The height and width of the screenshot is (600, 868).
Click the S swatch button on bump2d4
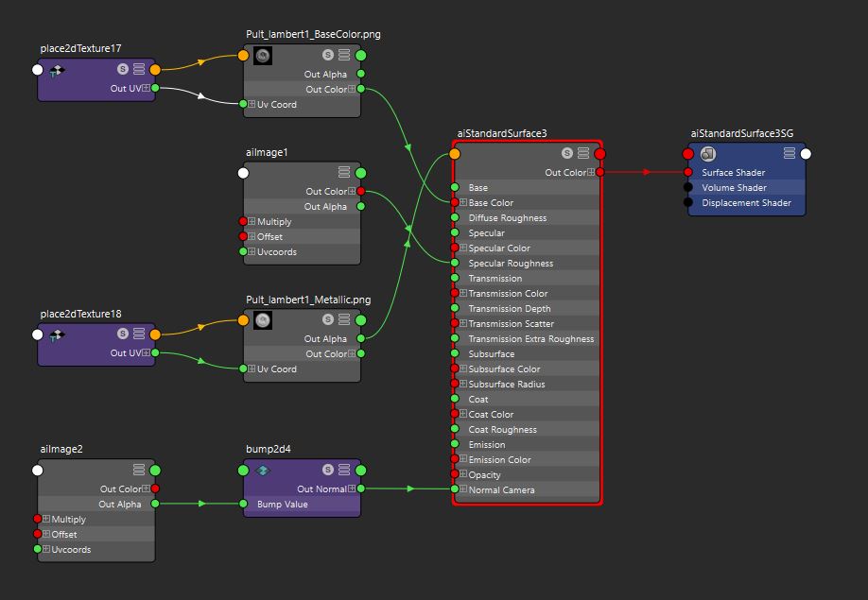(x=328, y=468)
